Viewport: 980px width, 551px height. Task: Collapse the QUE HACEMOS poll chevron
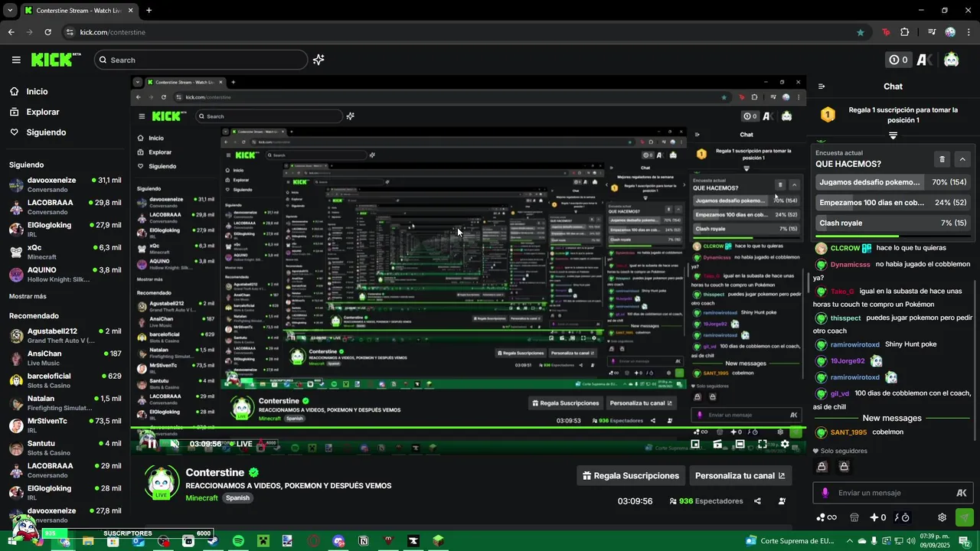click(962, 159)
